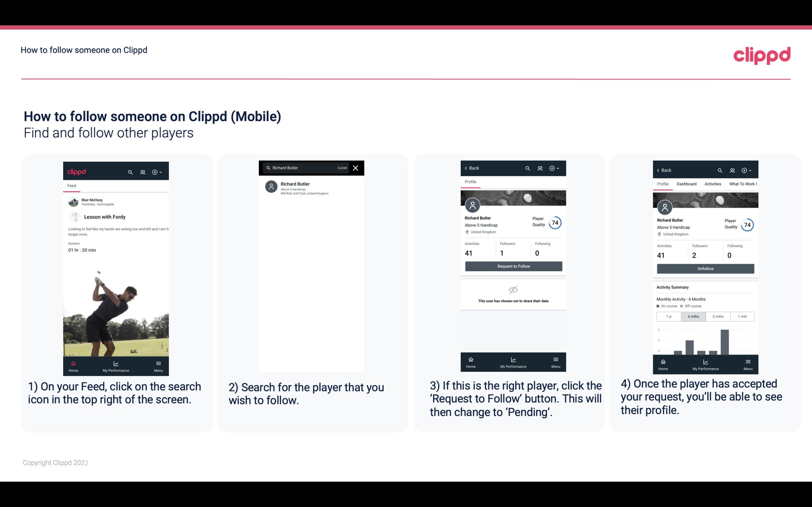Click the Menu icon in bottom navigation
Viewport: 812px width, 507px height.
(158, 362)
